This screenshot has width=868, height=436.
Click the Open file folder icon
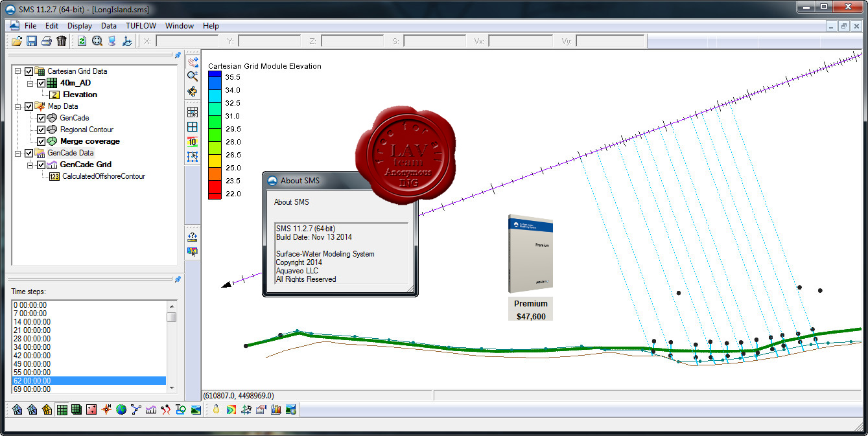point(17,41)
